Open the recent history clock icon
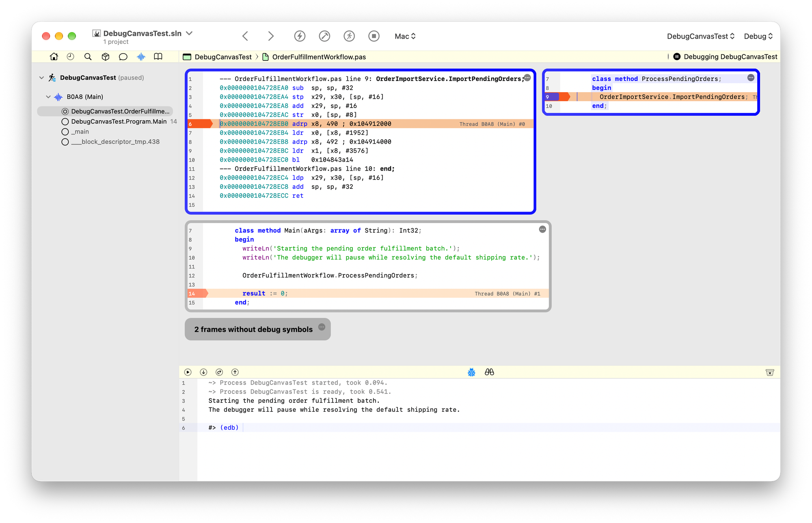The height and width of the screenshot is (523, 812). point(71,57)
